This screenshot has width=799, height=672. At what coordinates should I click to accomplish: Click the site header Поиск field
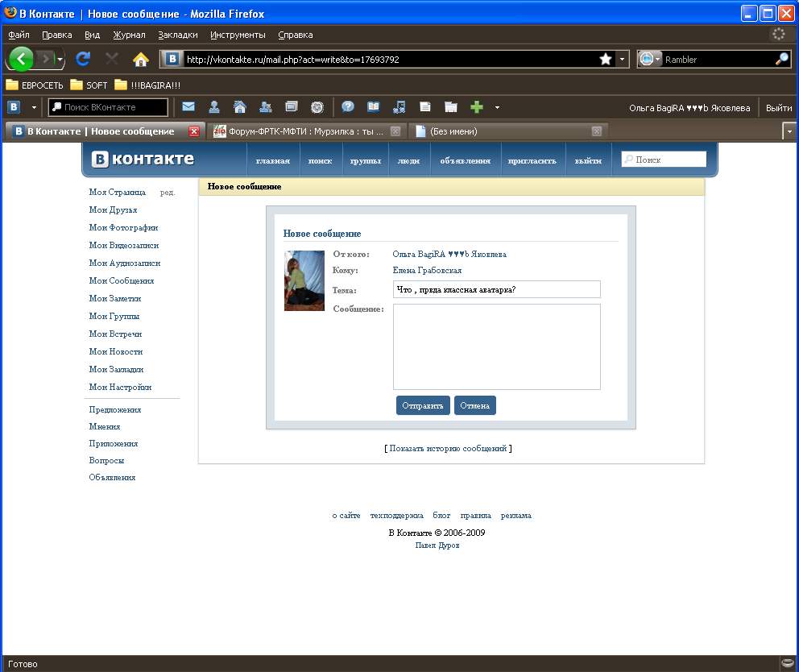coord(664,160)
